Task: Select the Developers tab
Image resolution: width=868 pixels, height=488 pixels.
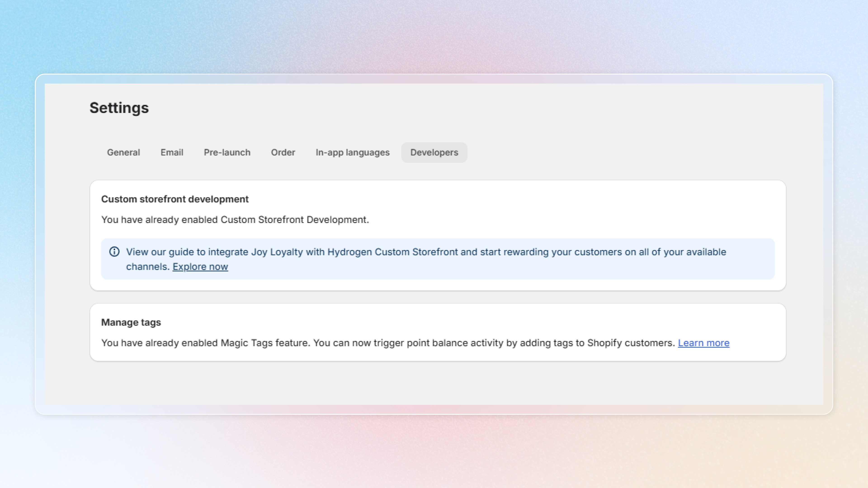Action: (x=434, y=152)
